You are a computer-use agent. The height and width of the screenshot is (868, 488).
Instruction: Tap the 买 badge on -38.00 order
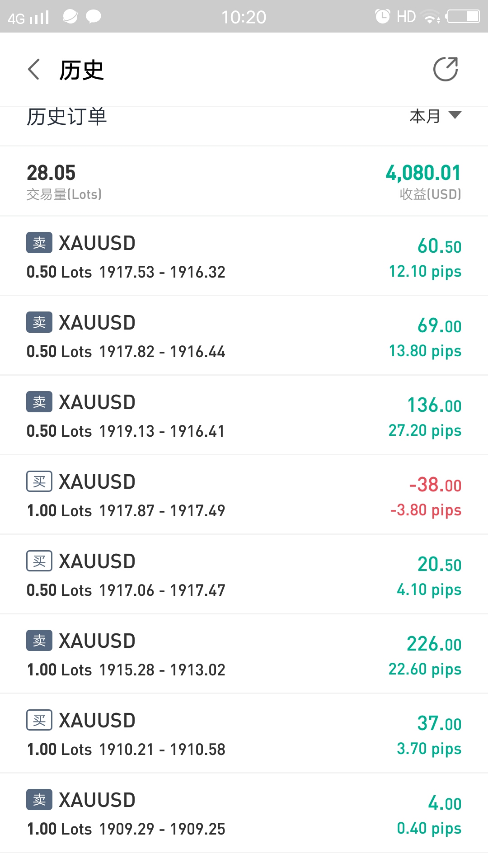pos(39,481)
